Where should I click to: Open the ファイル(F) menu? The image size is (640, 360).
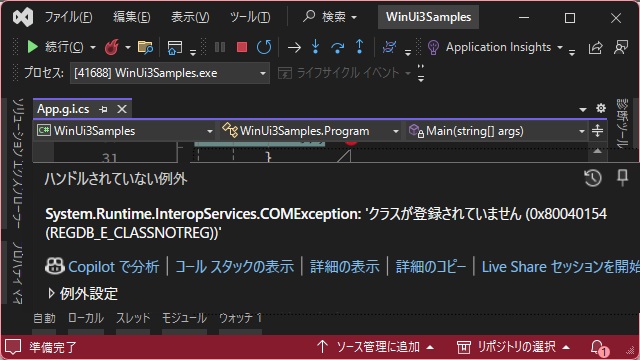(69, 17)
